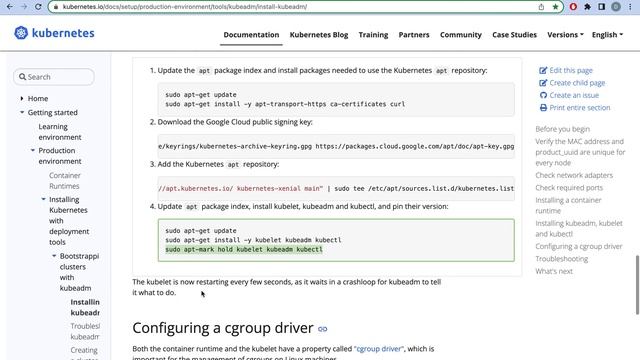Screen dimensions: 640x360
Task: Go to the Training menu item
Action: [373, 35]
